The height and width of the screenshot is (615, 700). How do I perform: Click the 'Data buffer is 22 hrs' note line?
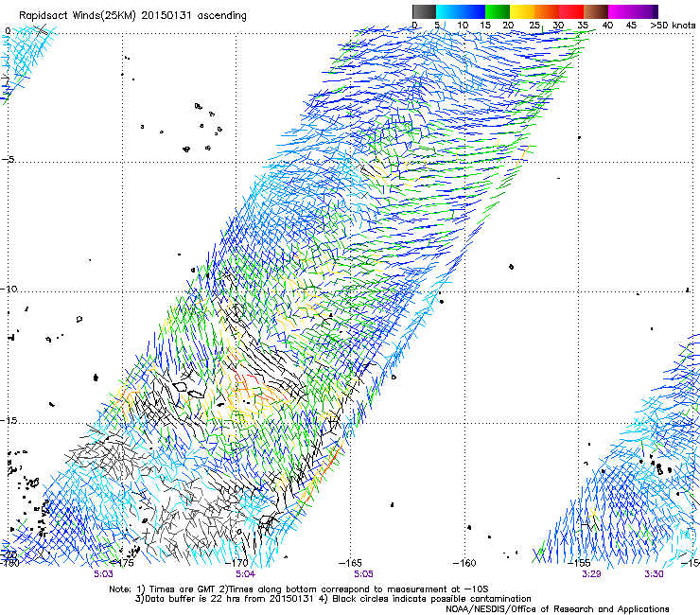click(x=333, y=599)
